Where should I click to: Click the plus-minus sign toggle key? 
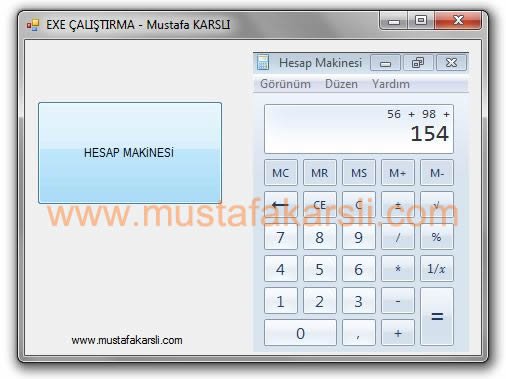pos(398,204)
